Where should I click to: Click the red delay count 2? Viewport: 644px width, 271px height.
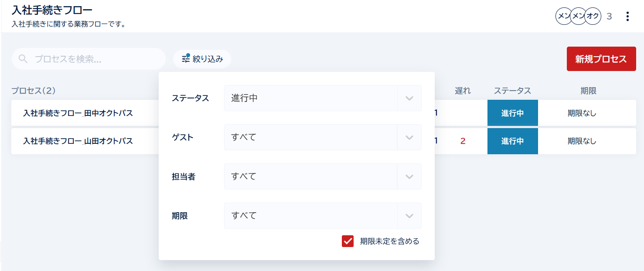(463, 141)
